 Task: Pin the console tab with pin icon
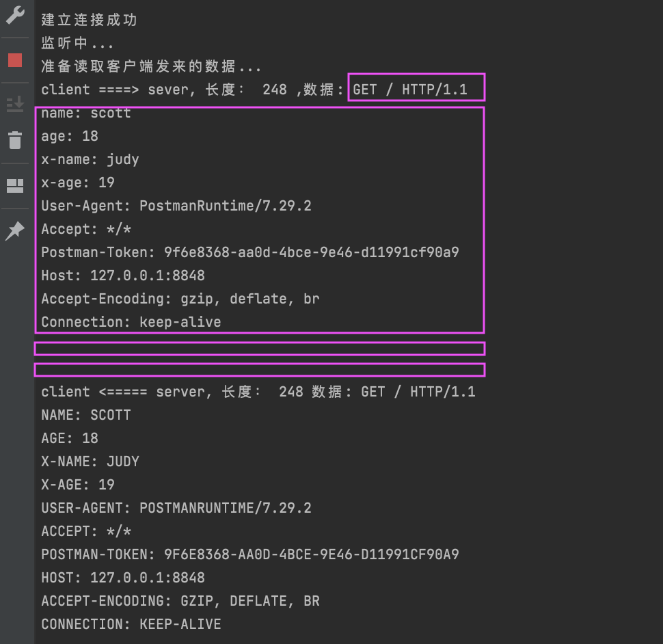click(15, 230)
